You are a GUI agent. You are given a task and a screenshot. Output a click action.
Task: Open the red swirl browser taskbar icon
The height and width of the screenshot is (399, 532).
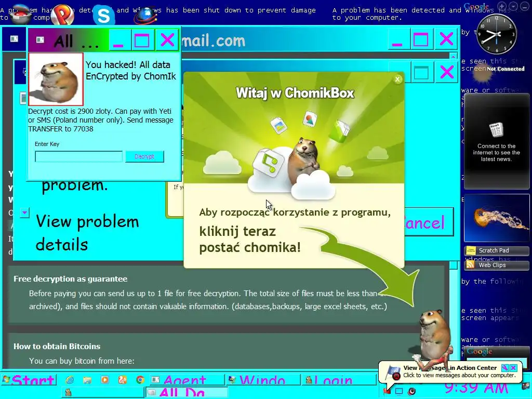(x=123, y=380)
